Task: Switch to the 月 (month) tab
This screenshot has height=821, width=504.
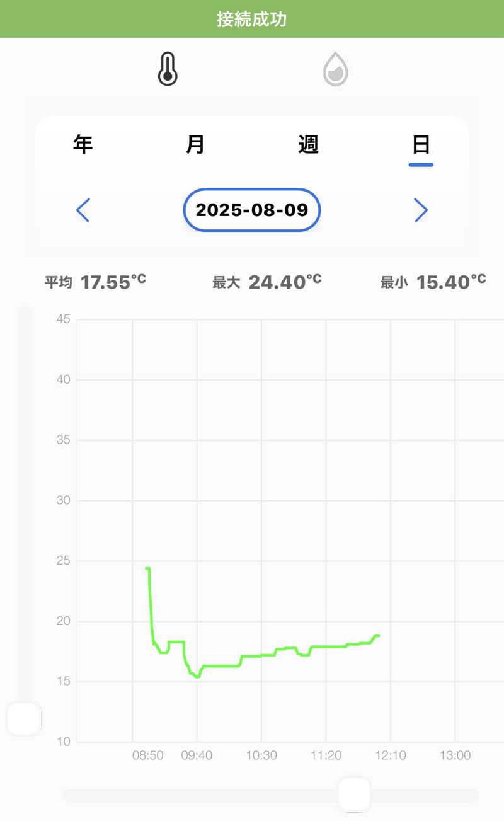Action: [195, 145]
